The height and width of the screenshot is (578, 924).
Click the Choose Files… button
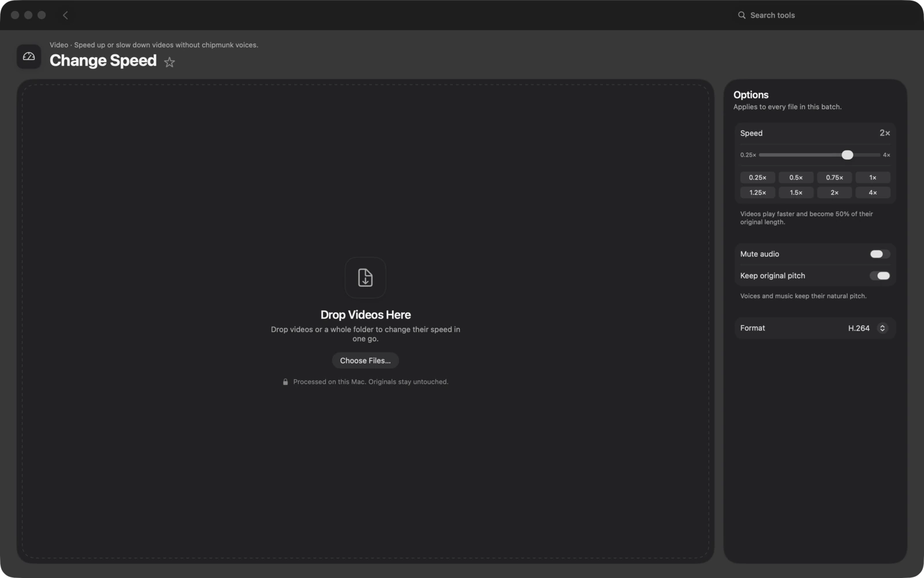click(x=366, y=361)
